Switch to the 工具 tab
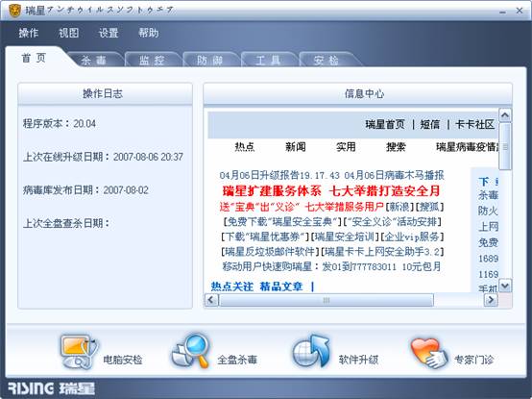Screen dimensions: 532x399 coord(268,61)
